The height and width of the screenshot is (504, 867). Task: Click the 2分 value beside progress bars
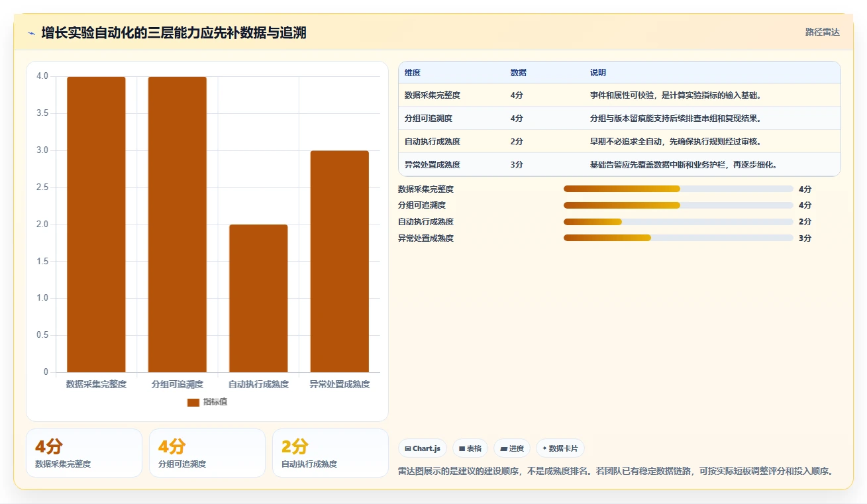click(805, 222)
